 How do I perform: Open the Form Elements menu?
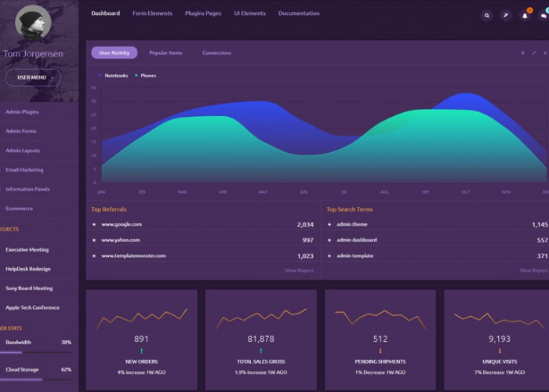pos(152,13)
